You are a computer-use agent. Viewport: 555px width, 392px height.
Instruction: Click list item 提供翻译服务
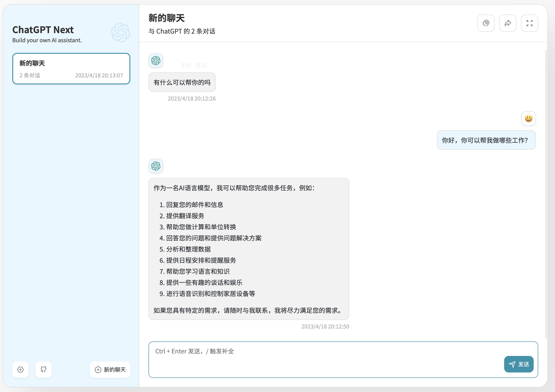tap(185, 216)
